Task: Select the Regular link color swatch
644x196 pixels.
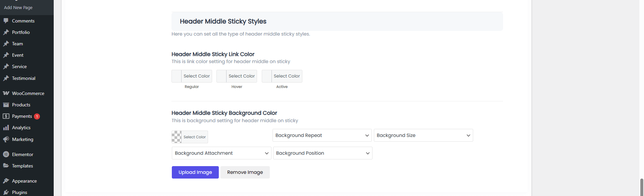Action: click(x=177, y=76)
